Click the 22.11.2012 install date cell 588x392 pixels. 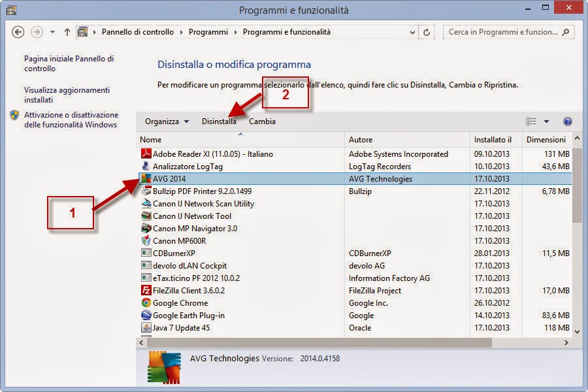pos(491,191)
